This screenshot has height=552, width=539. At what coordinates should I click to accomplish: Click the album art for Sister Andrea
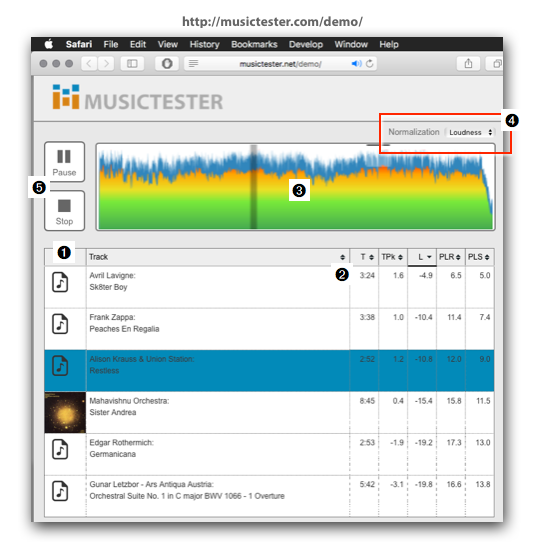point(65,412)
